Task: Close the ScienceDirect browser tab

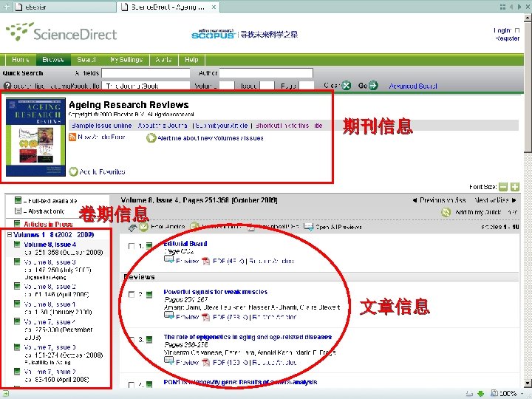Action: pos(214,7)
